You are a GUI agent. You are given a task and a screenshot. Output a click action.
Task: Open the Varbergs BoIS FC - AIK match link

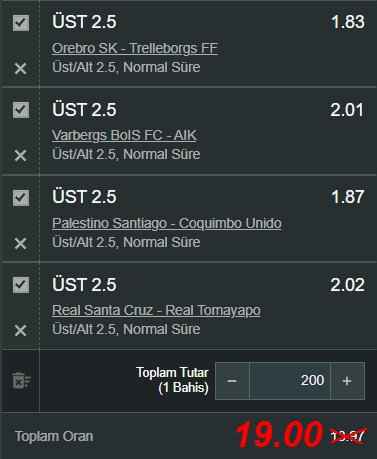[x=124, y=136]
